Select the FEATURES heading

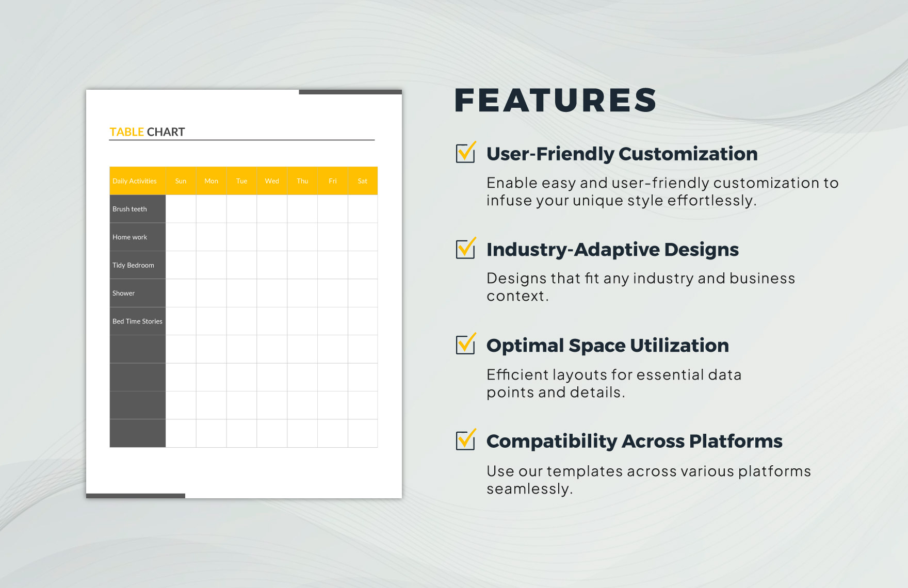(556, 100)
